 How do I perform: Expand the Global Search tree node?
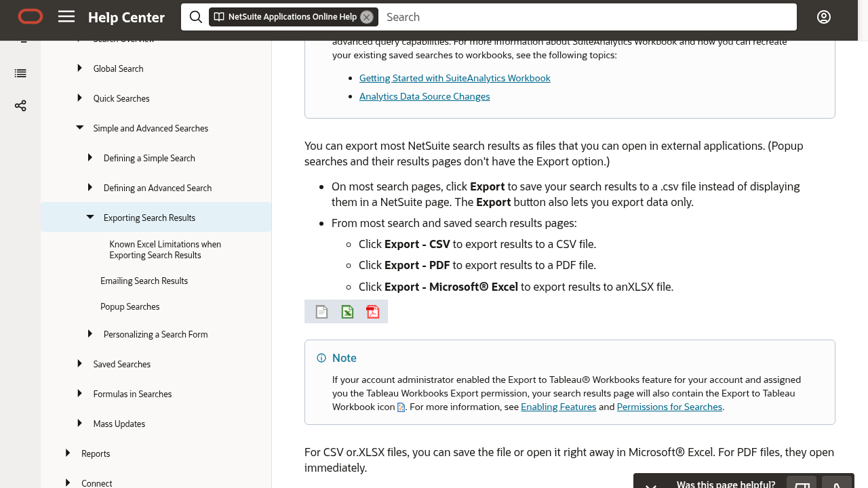click(x=79, y=68)
